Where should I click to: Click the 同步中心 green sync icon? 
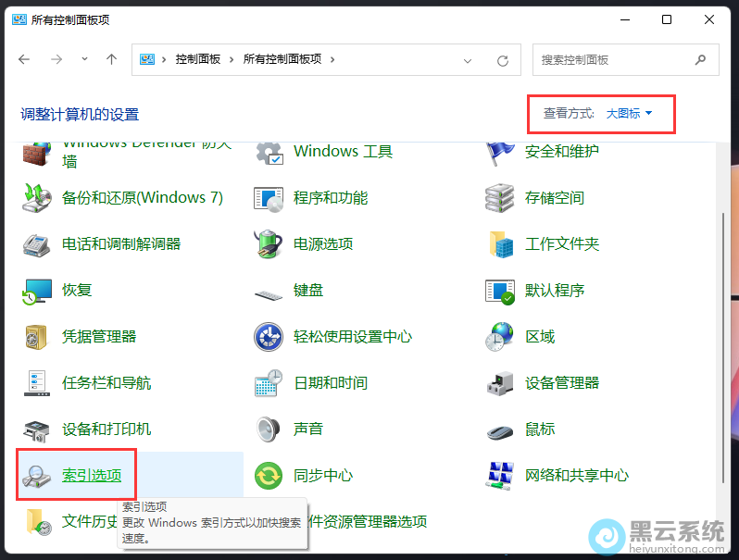click(269, 476)
